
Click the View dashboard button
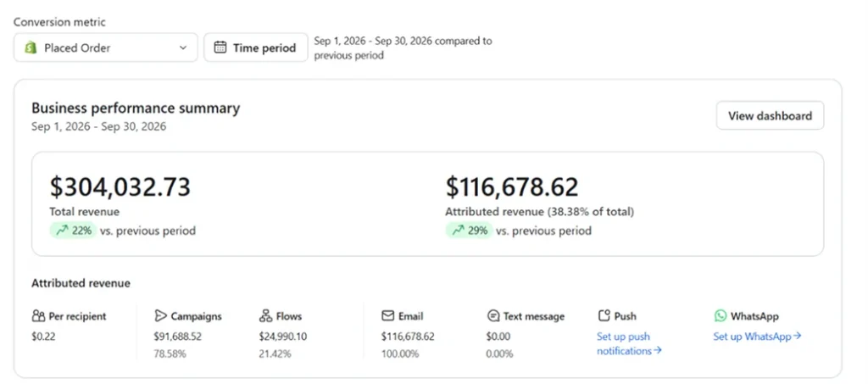click(770, 115)
